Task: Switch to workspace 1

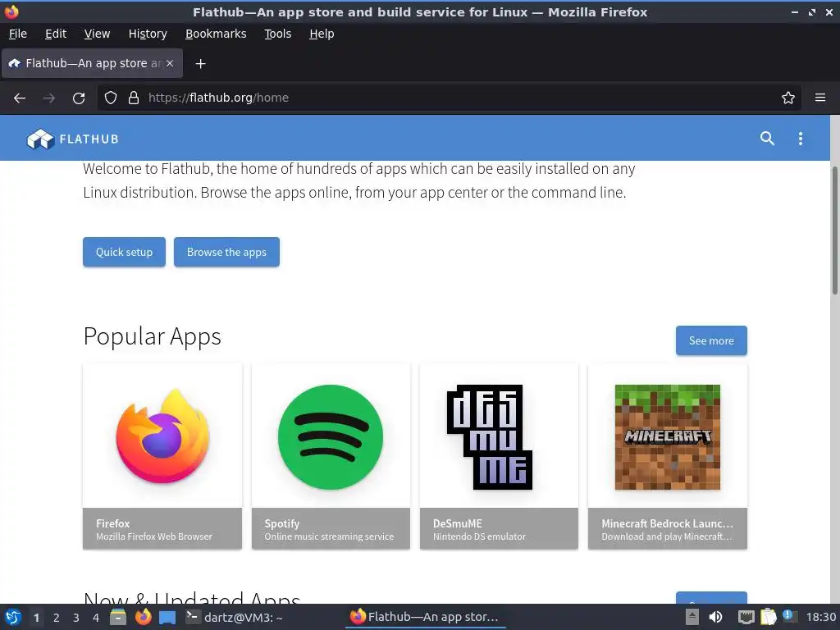Action: coord(36,618)
